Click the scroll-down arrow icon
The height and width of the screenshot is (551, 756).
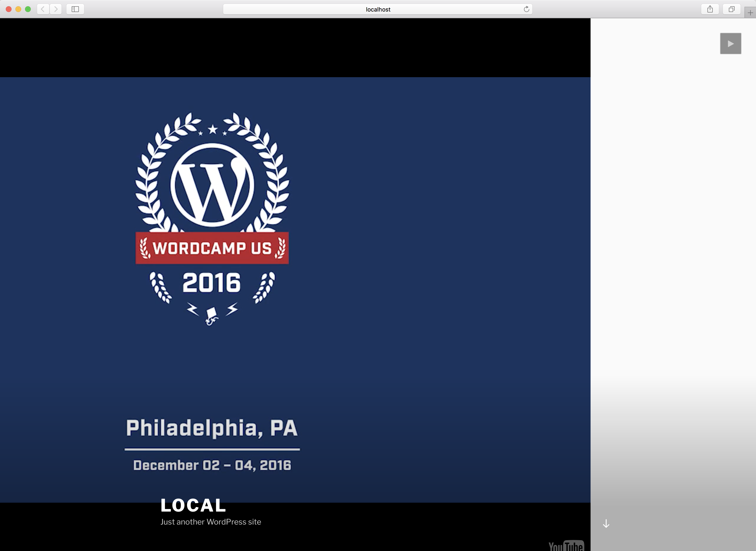tap(606, 523)
